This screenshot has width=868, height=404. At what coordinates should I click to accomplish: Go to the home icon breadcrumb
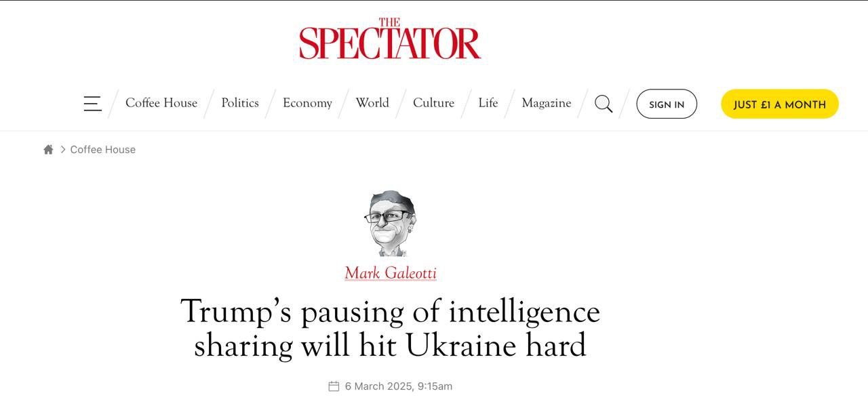[x=48, y=150]
